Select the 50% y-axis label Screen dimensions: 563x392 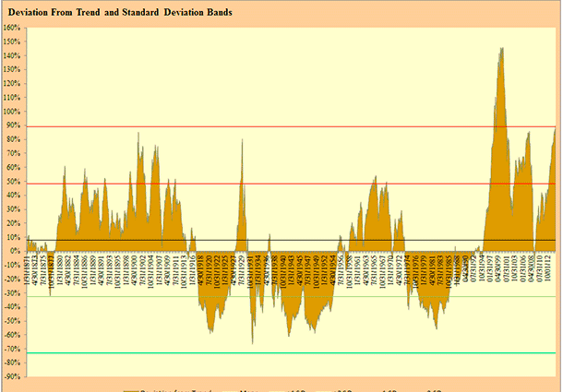13,182
